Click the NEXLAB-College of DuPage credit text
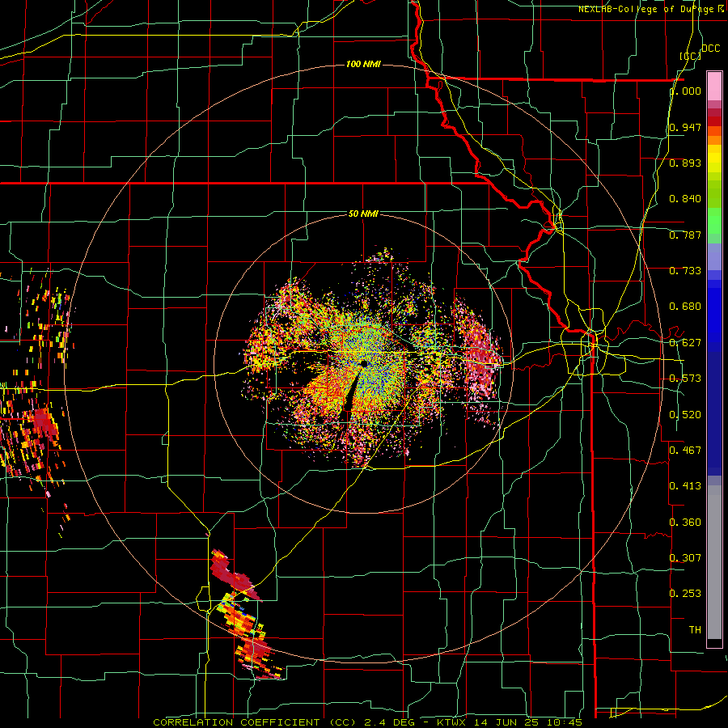Viewport: 728px width, 728px height. [652, 9]
